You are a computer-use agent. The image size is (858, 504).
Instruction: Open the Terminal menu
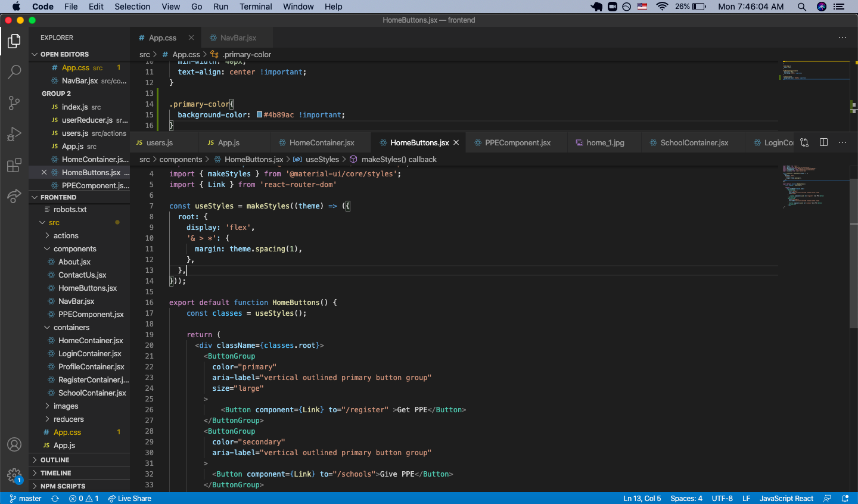256,7
